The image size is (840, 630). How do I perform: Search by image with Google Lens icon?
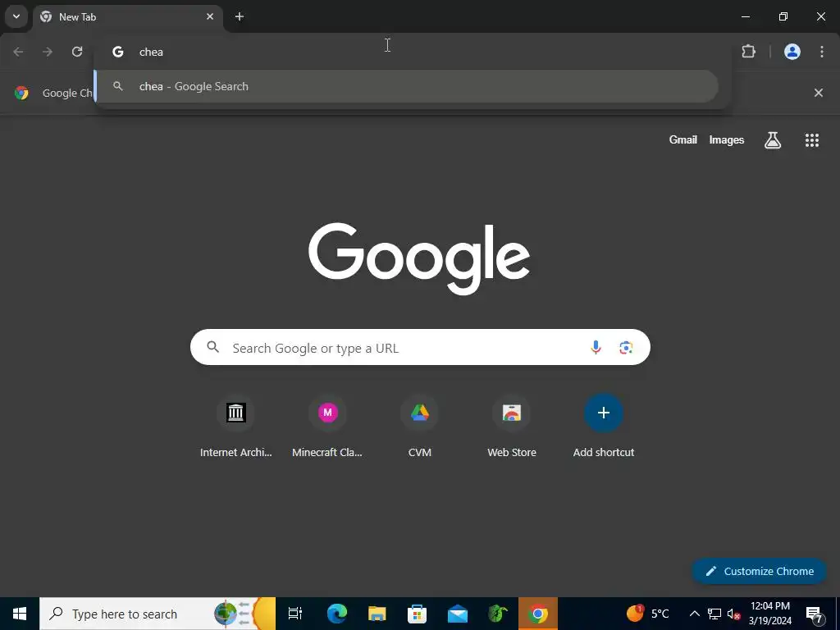point(626,347)
